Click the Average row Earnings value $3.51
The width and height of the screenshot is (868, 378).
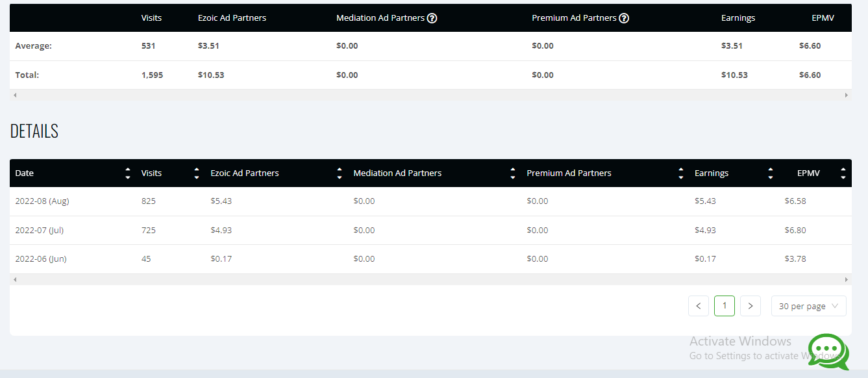click(732, 46)
